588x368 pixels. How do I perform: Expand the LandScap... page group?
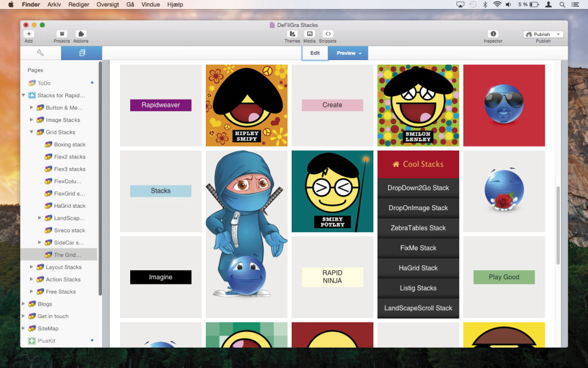[40, 218]
